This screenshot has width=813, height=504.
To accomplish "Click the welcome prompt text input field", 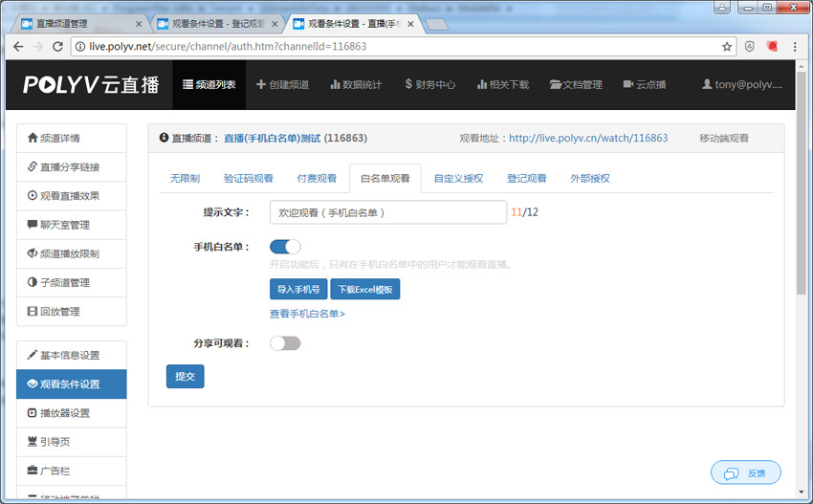I will click(x=387, y=211).
